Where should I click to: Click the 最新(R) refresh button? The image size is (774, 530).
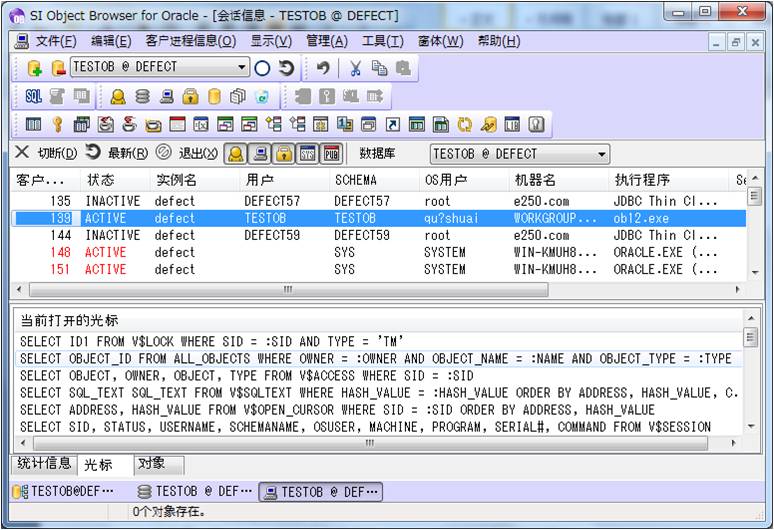[x=117, y=153]
